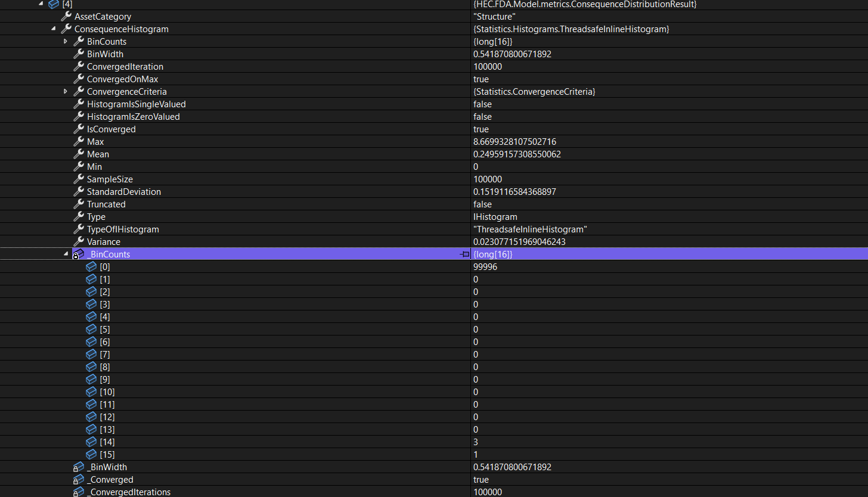Expand the ConvergenceCriteria node

pos(66,91)
